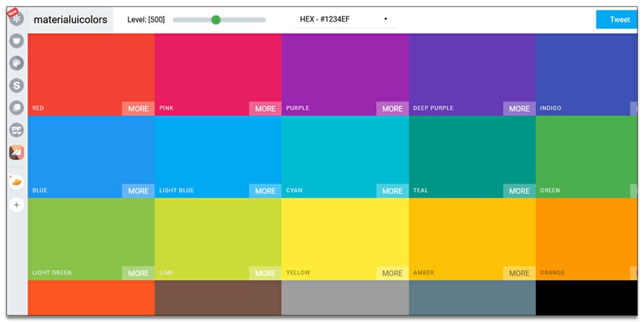Click the orange flying saucer sidebar icon
The image size is (644, 322).
17,182
